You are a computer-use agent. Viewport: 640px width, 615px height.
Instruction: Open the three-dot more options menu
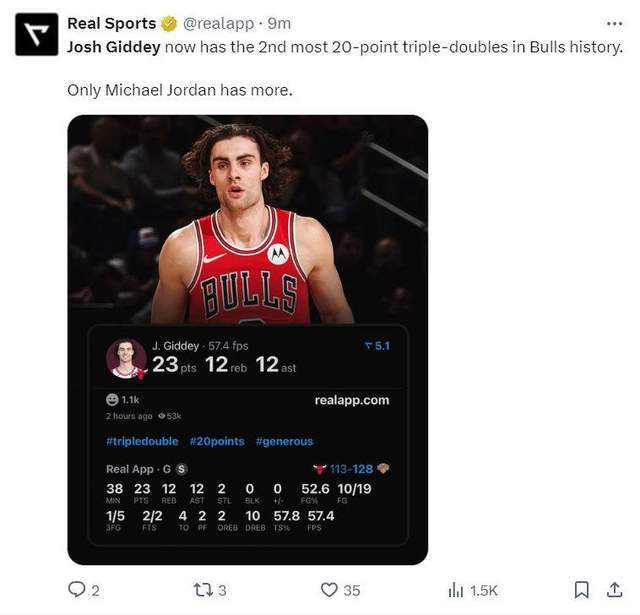(614, 23)
